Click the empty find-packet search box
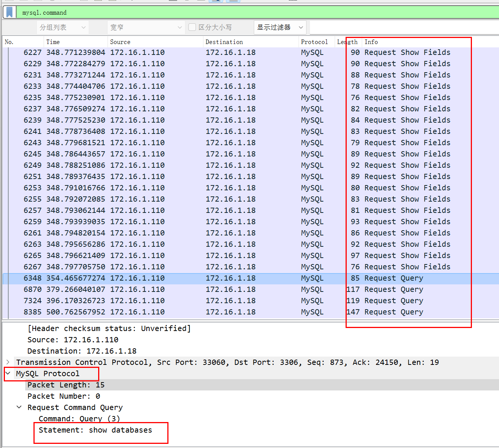This screenshot has height=448, width=499. 404,27
